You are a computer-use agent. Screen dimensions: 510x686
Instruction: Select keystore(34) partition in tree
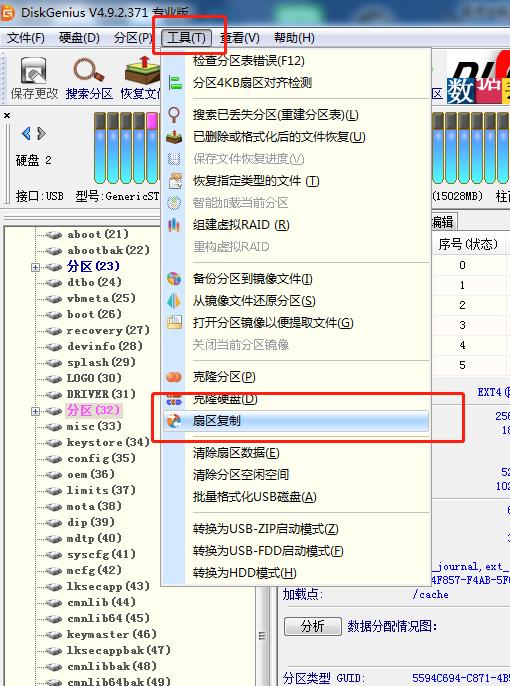tap(108, 442)
